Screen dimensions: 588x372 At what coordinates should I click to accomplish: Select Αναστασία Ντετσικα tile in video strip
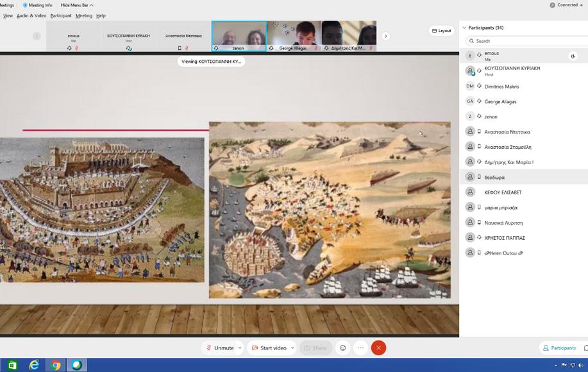pyautogui.click(x=183, y=36)
